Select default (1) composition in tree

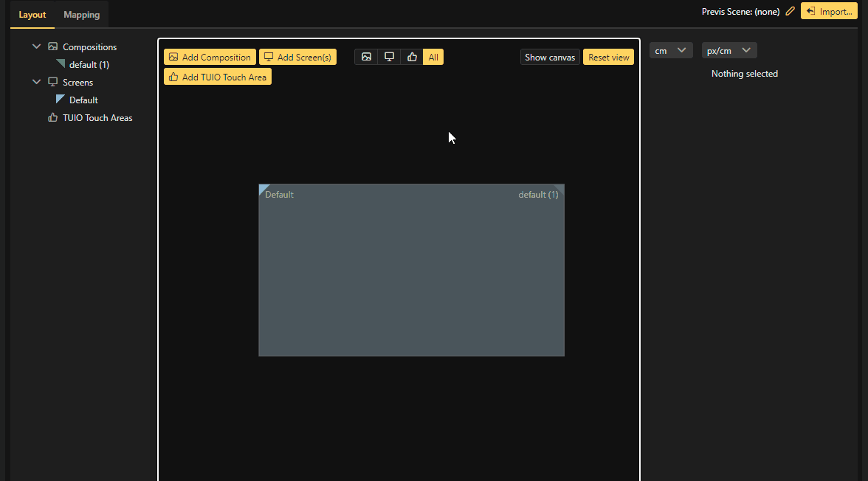pos(89,64)
